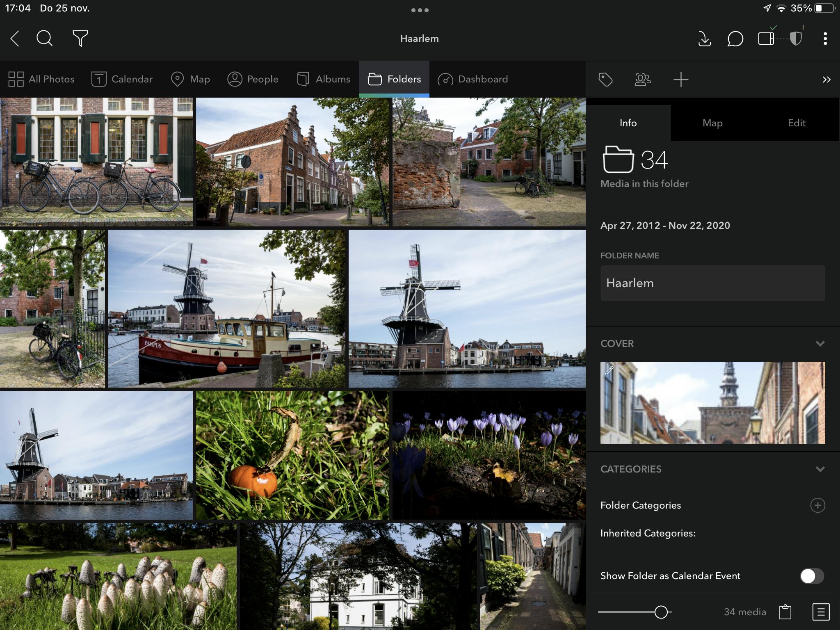Screen dimensions: 840x630
Task: Add a folder category with plus
Action: (817, 505)
